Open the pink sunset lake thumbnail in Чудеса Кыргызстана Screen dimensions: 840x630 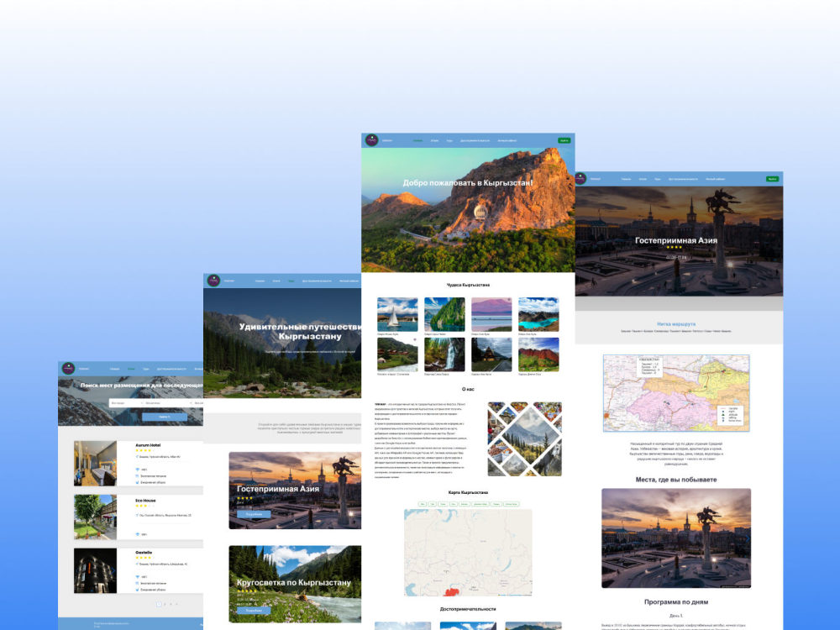click(x=491, y=314)
